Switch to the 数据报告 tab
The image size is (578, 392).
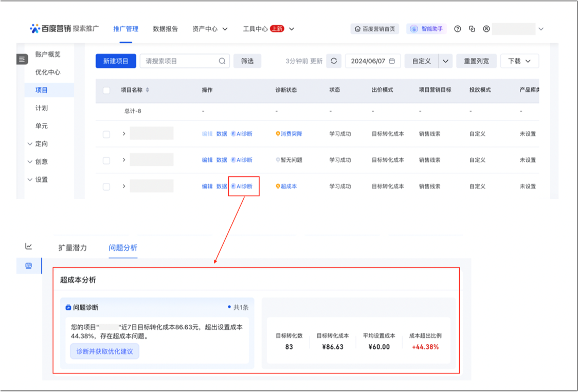click(165, 29)
